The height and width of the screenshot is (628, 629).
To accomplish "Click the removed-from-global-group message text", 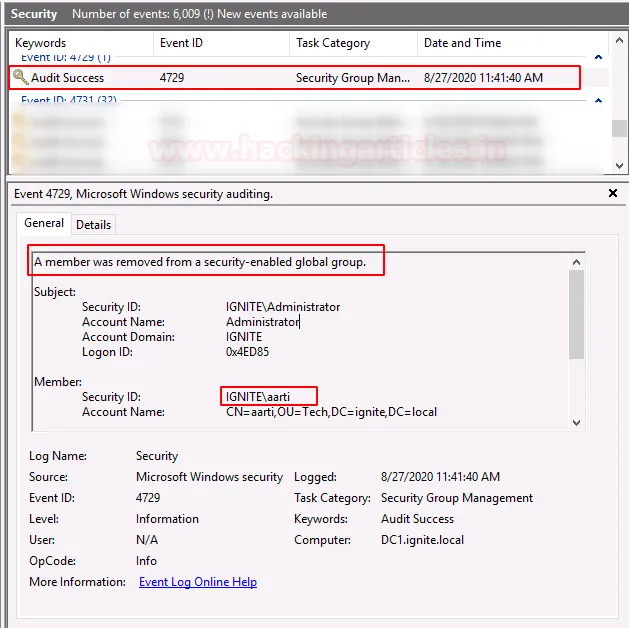I will coord(200,262).
